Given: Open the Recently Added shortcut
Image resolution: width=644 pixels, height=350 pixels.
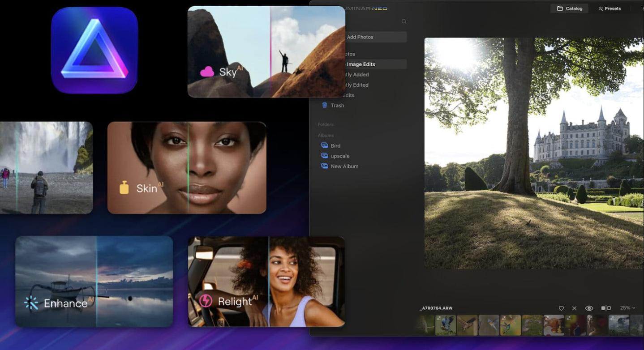Looking at the screenshot, I should coord(356,75).
